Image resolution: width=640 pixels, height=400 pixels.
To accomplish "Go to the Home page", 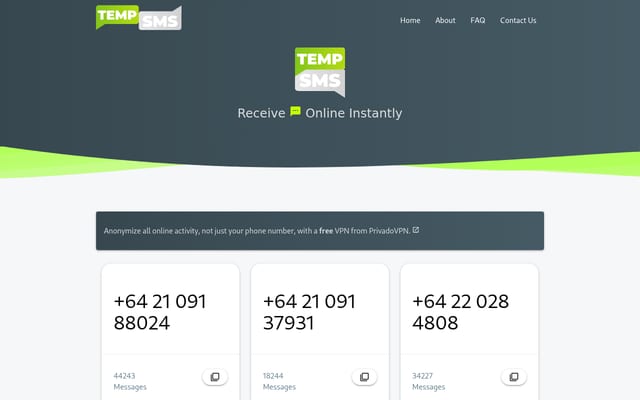I will point(410,20).
